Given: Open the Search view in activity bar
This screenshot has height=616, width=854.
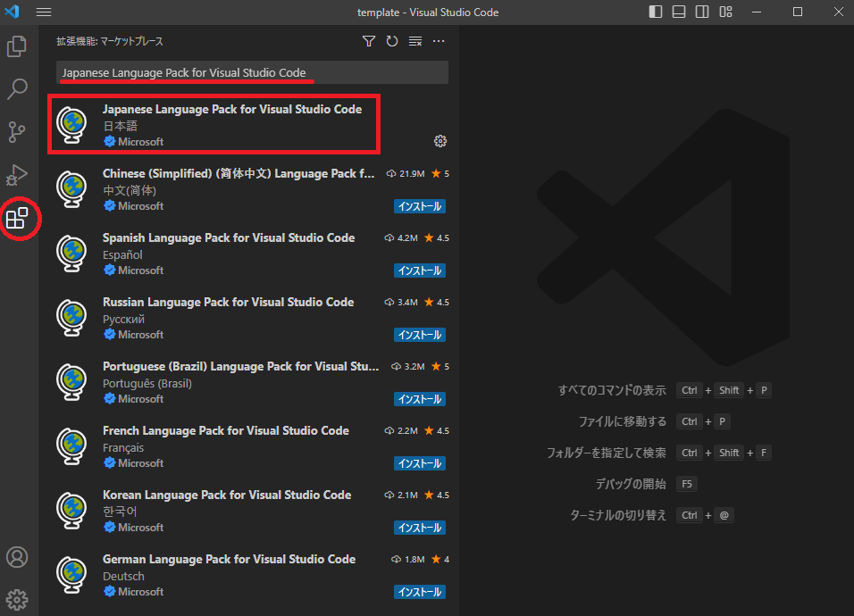Looking at the screenshot, I should coord(17,88).
